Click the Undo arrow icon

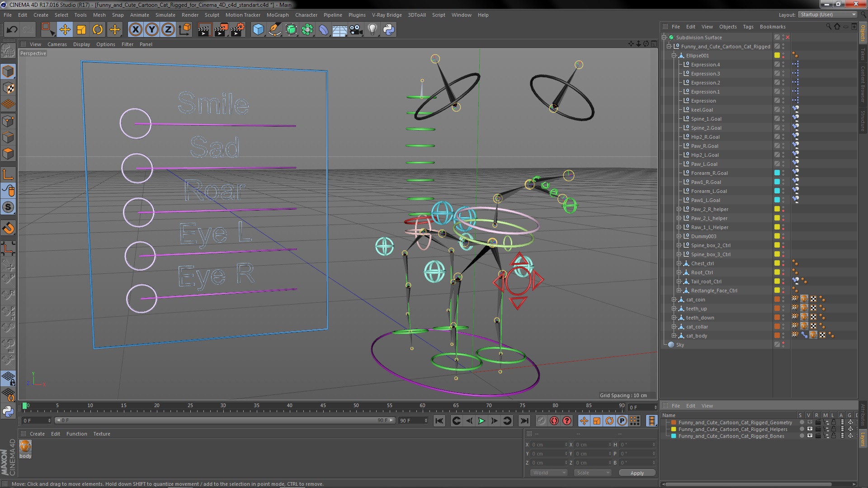click(x=12, y=30)
